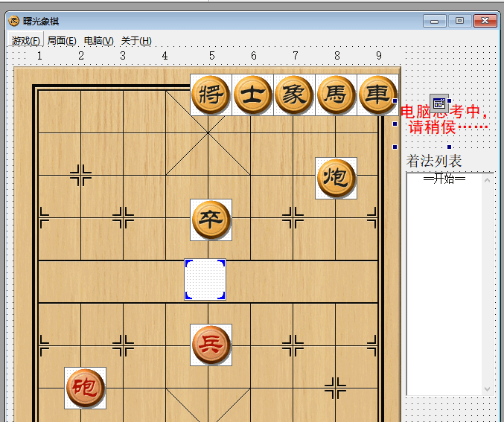Select the black chariot 車 piece

tap(377, 95)
